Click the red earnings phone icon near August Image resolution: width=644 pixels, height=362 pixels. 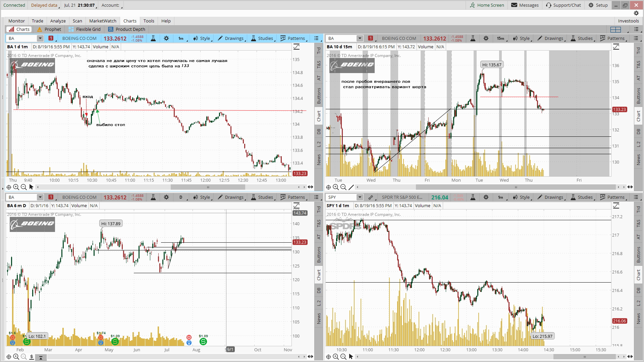coord(189,337)
